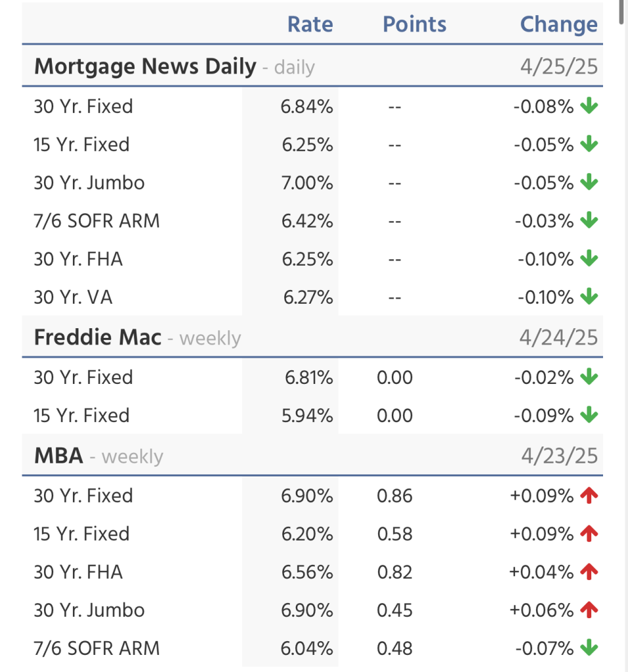
Task: Click down arrow beside 30 Yr. VA change
Action: 589,297
